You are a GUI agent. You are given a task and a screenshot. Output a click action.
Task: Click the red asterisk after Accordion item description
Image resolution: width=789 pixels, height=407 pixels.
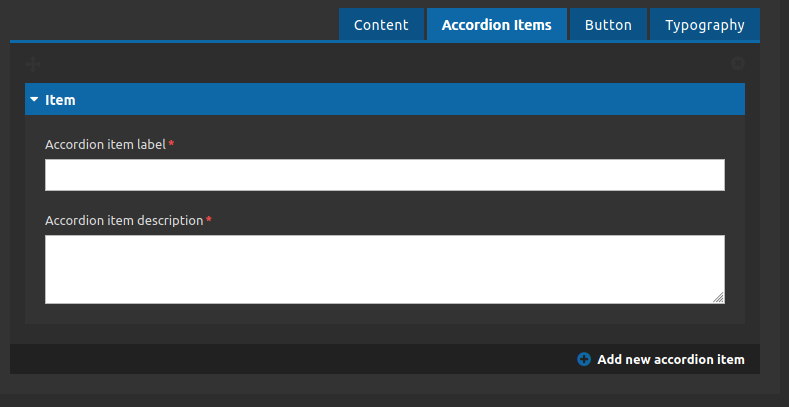coord(208,220)
